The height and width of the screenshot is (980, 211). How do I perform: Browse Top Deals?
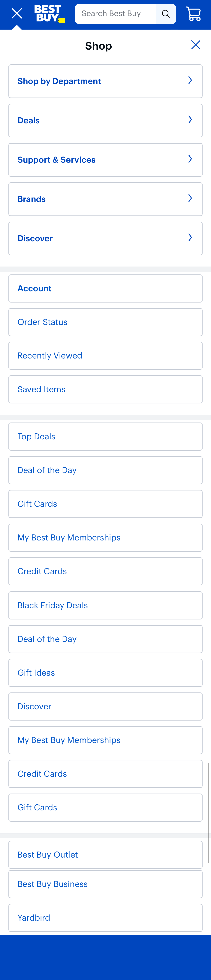105,436
